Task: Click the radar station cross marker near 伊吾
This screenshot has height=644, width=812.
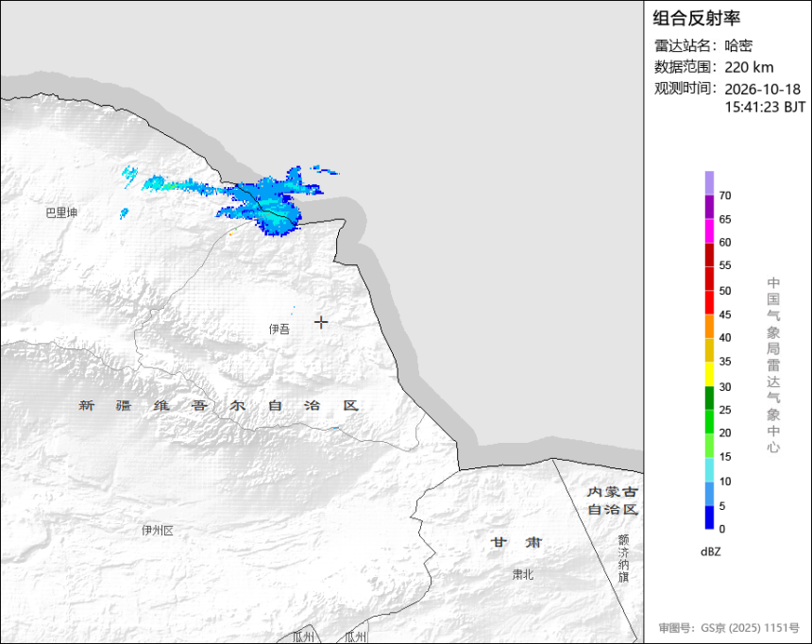Action: [x=321, y=322]
